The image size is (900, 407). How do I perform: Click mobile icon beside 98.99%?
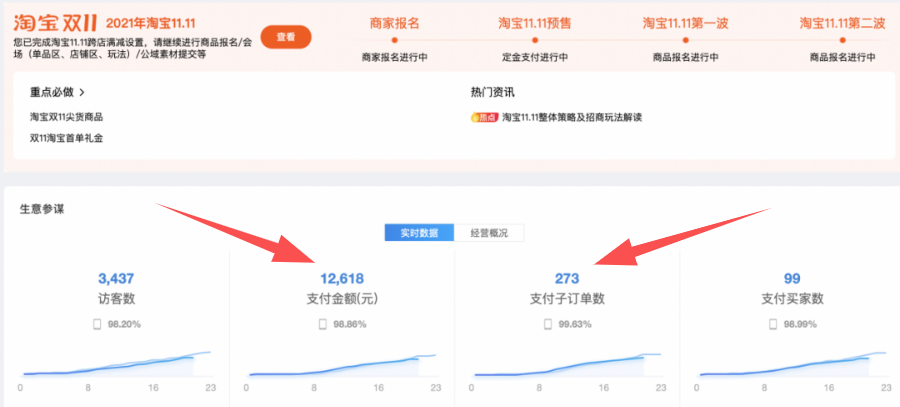point(773,324)
